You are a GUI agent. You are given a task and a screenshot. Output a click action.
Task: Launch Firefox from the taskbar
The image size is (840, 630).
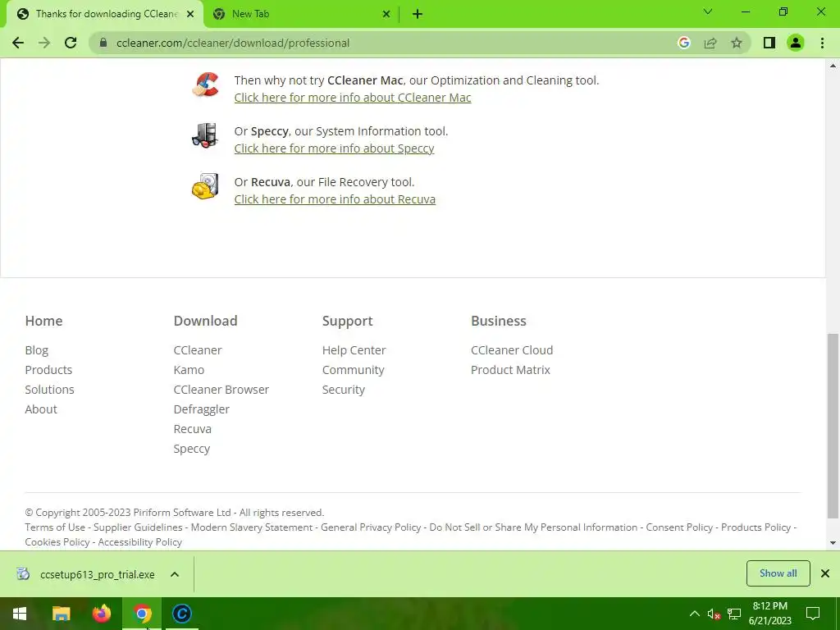pos(101,614)
